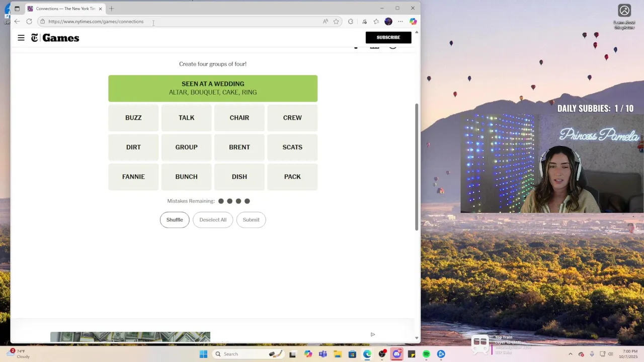
Task: Click the media control music note icon
Action: tap(364, 22)
